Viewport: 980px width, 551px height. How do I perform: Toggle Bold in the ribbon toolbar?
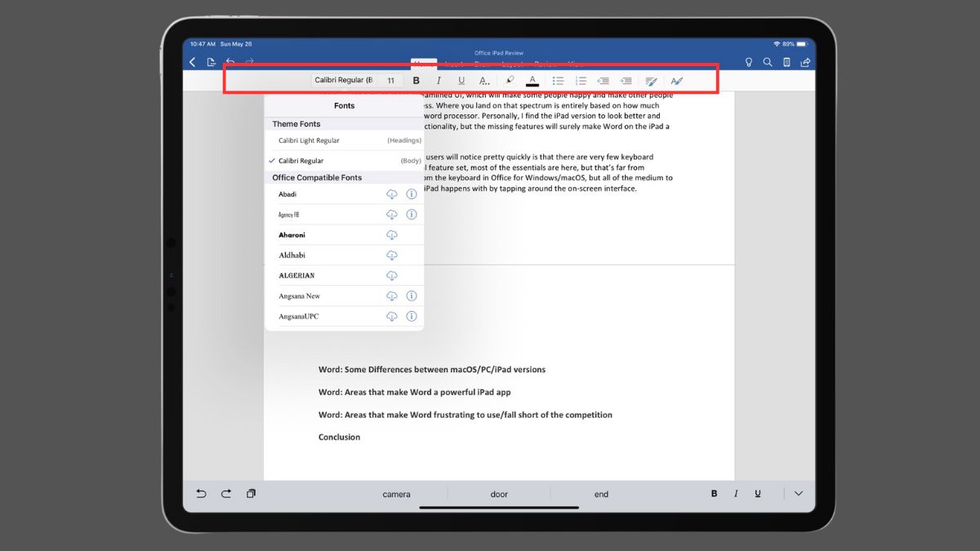tap(416, 81)
